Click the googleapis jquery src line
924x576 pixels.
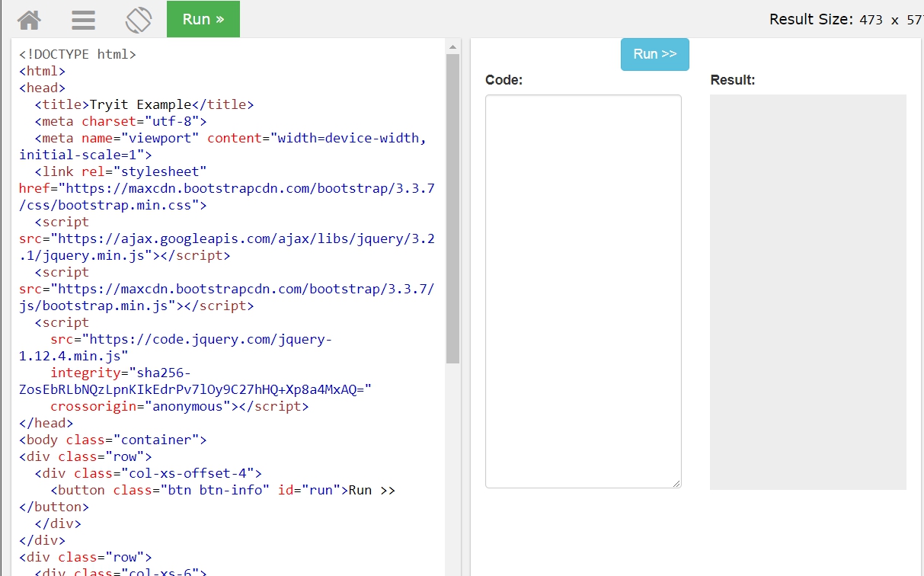[227, 239]
